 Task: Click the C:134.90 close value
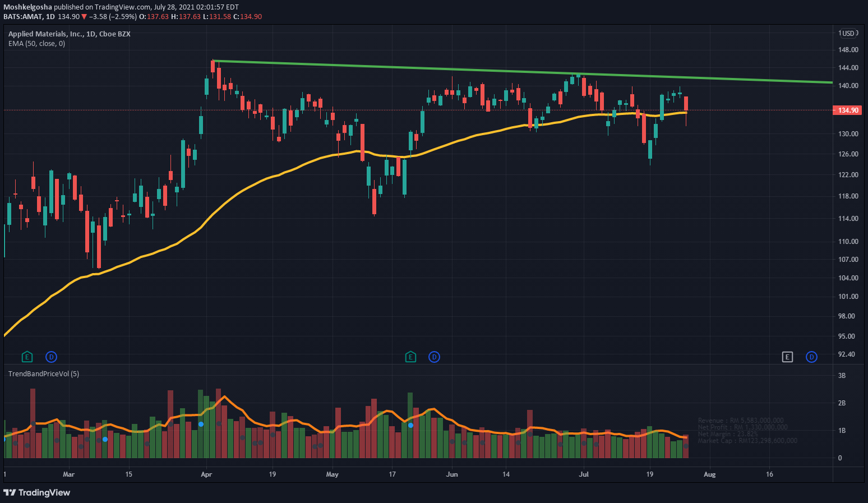[x=247, y=16]
